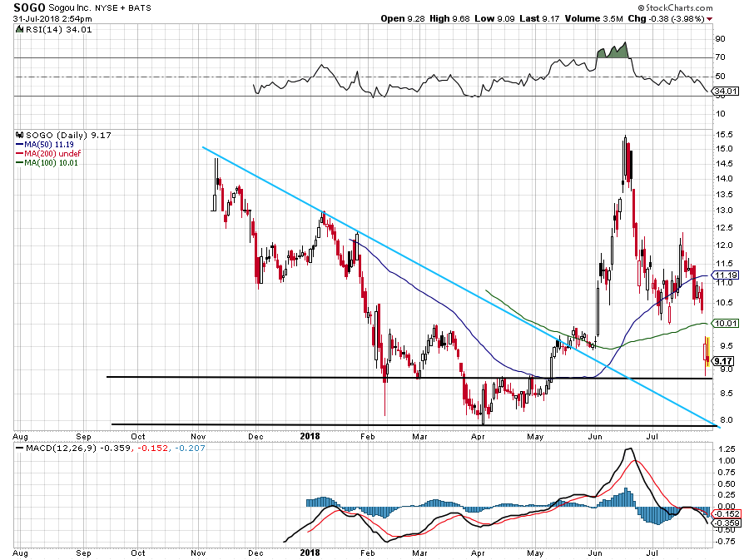Click the 15.5 price axis label
The image size is (749, 560).
(x=724, y=135)
